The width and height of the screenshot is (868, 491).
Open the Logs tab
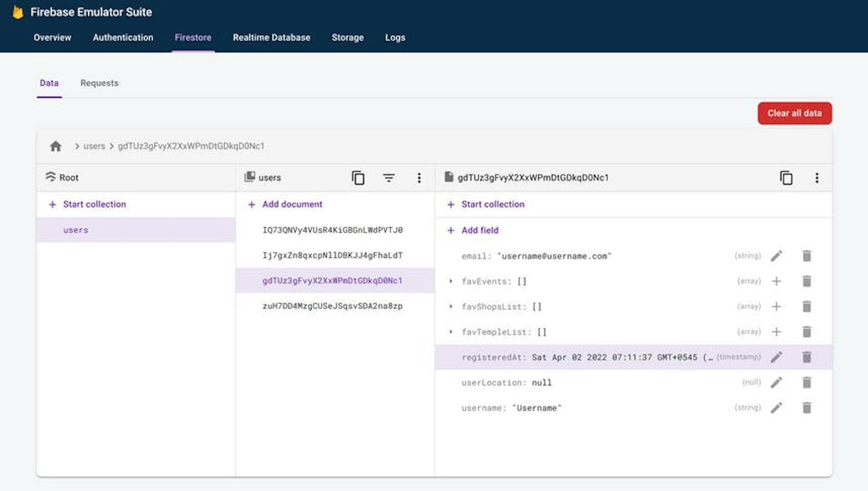click(395, 37)
